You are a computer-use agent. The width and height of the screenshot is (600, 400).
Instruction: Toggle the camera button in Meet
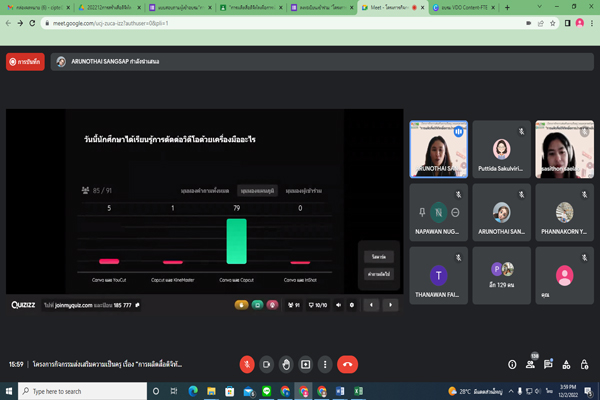(x=266, y=364)
